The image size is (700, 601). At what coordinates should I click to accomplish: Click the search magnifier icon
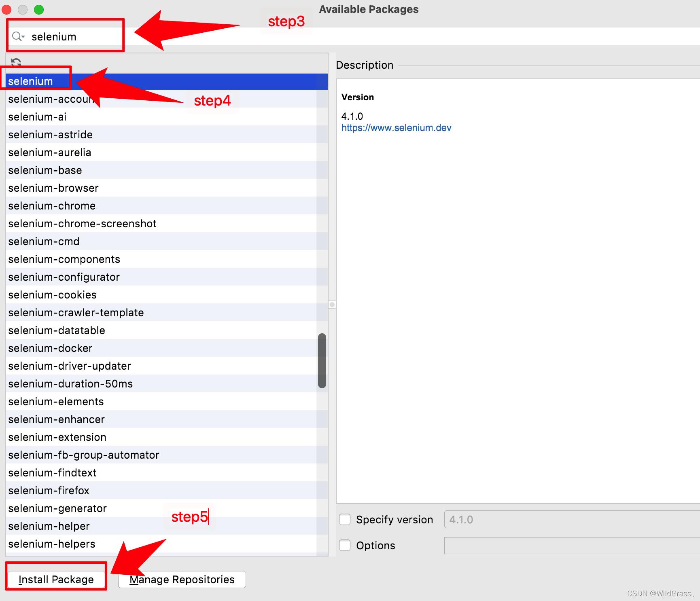tap(17, 37)
